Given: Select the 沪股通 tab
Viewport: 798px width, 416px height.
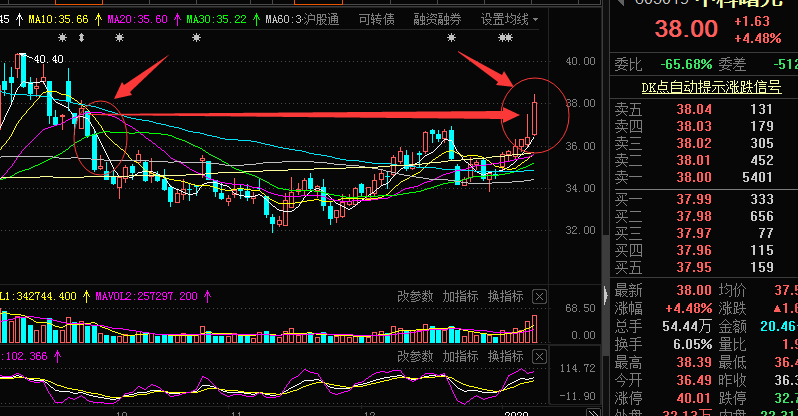Looking at the screenshot, I should tap(321, 19).
